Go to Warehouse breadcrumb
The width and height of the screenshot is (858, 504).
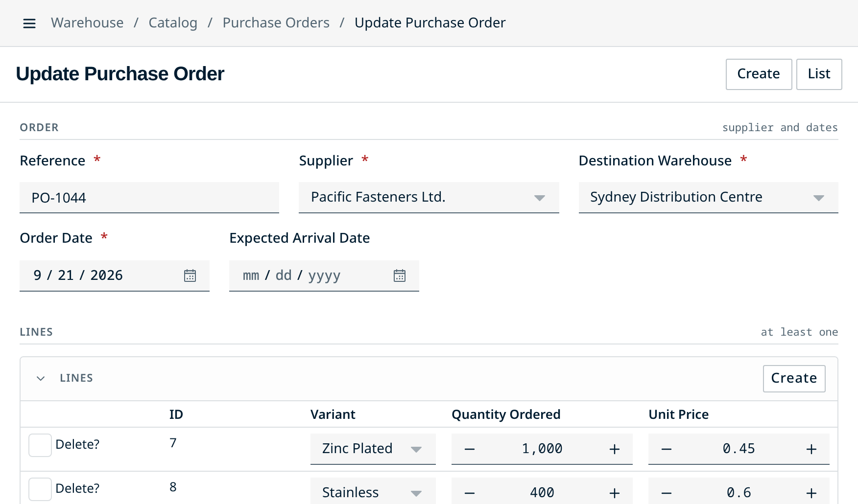(87, 23)
